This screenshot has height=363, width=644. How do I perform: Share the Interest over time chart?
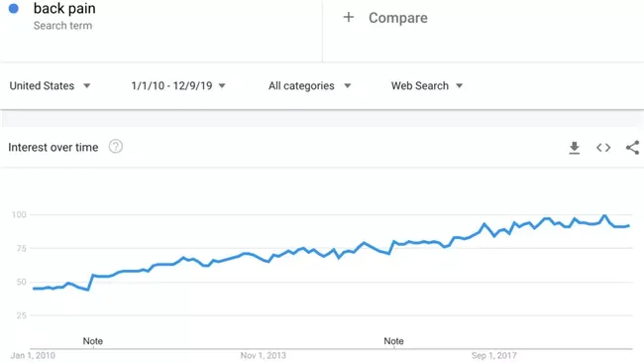tap(632, 148)
